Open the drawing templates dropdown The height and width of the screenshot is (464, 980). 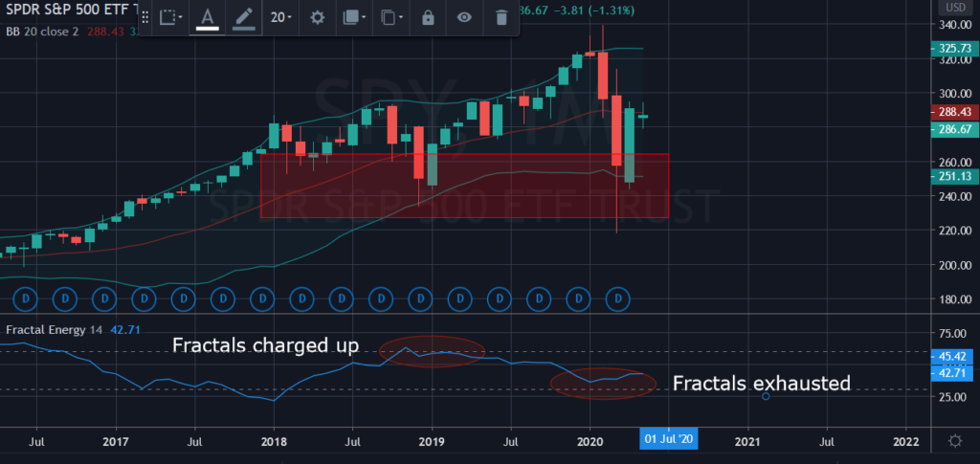170,17
